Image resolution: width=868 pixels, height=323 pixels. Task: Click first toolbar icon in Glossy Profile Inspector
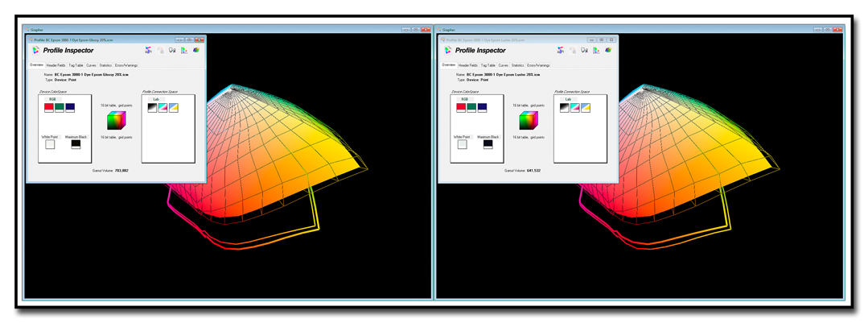(149, 50)
